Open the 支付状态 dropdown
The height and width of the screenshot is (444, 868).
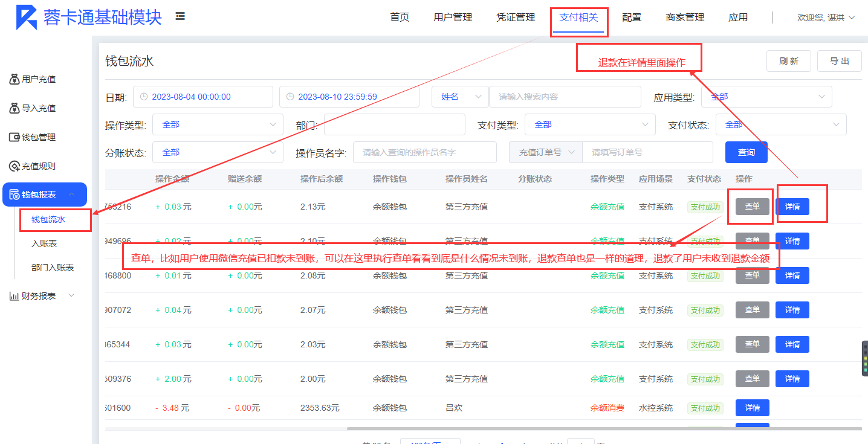780,124
